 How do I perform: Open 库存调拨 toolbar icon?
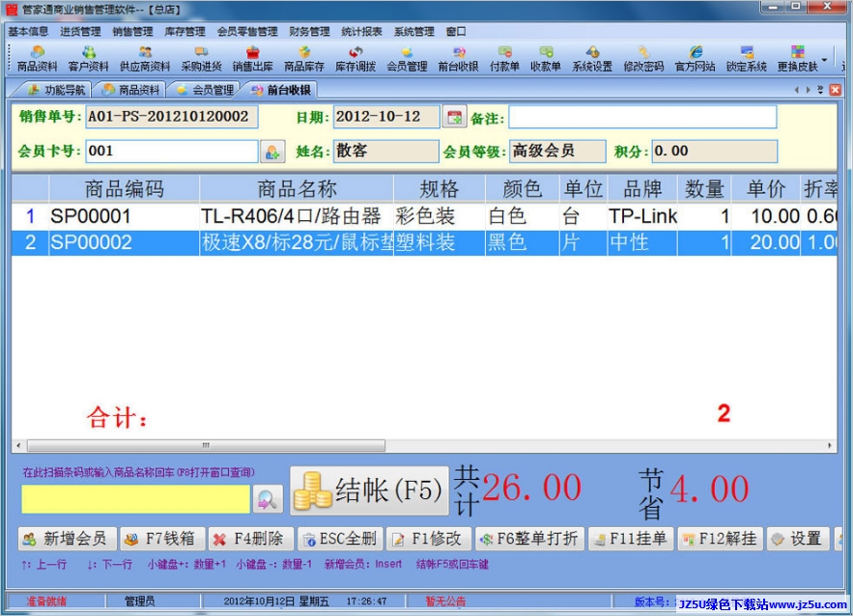coord(355,59)
